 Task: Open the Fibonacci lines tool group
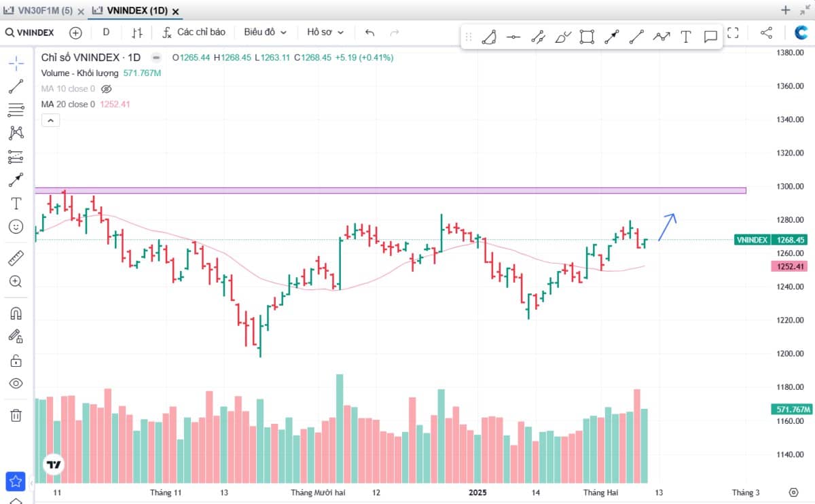pos(16,110)
